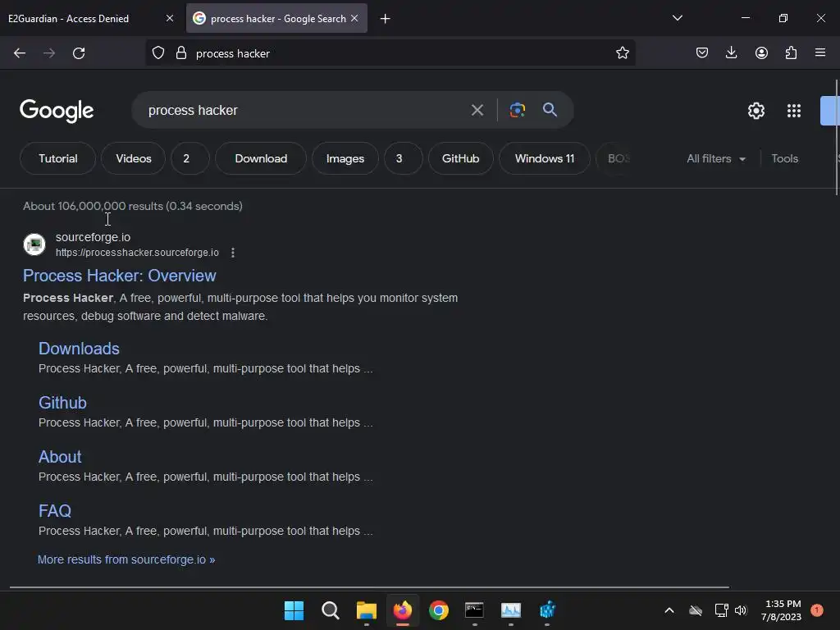This screenshot has width=840, height=630.
Task: Open Windows taskbar search
Action: click(x=330, y=610)
